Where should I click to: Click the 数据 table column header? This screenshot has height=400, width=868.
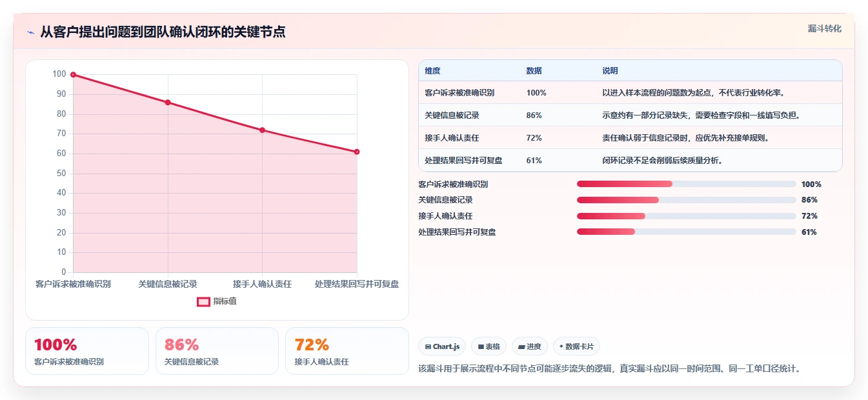point(534,71)
